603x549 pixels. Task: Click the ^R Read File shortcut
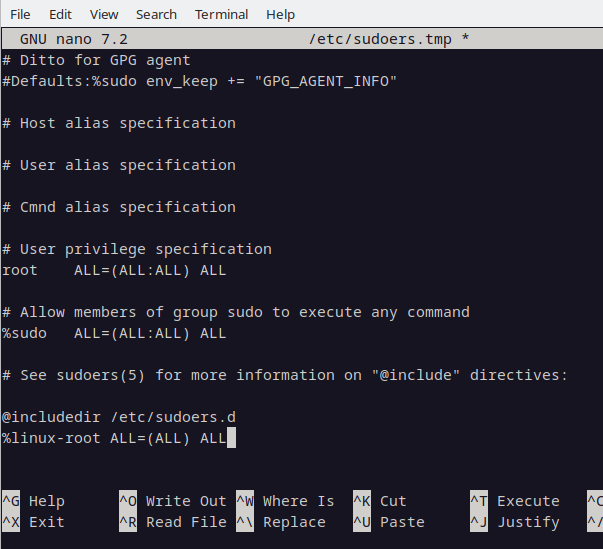tap(173, 522)
